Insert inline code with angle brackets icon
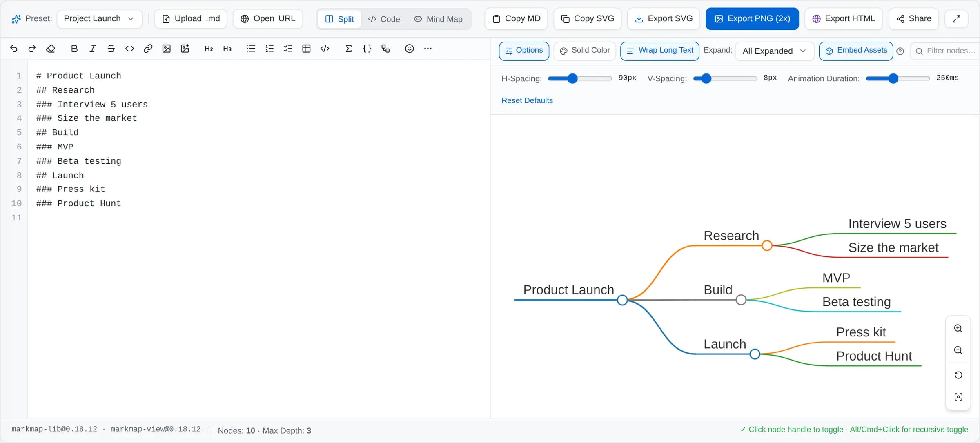980x443 pixels. point(129,49)
